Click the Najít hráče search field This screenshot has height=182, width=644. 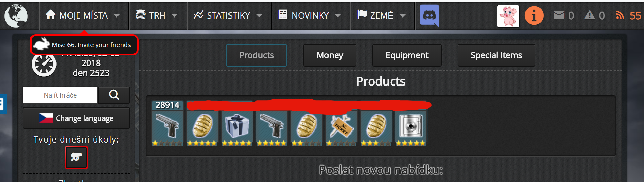(60, 95)
